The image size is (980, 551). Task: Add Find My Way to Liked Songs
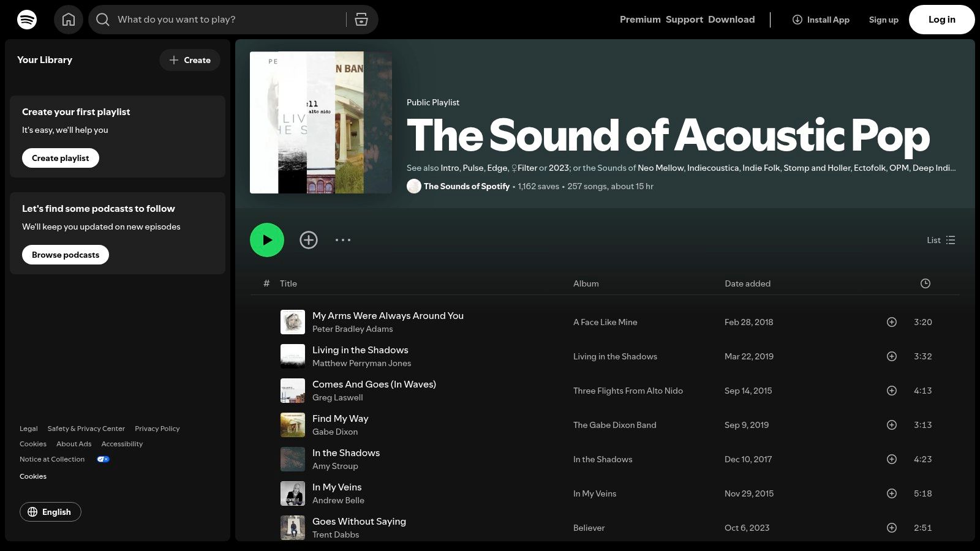(x=892, y=425)
